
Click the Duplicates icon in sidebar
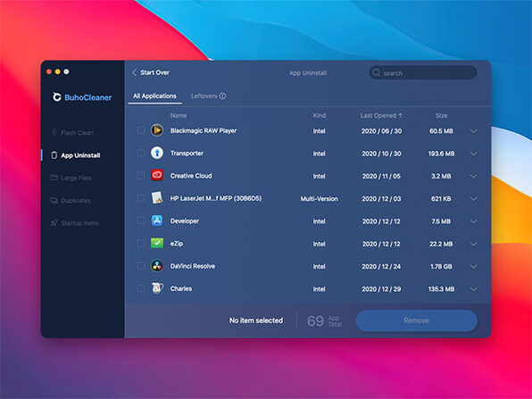[x=54, y=200]
